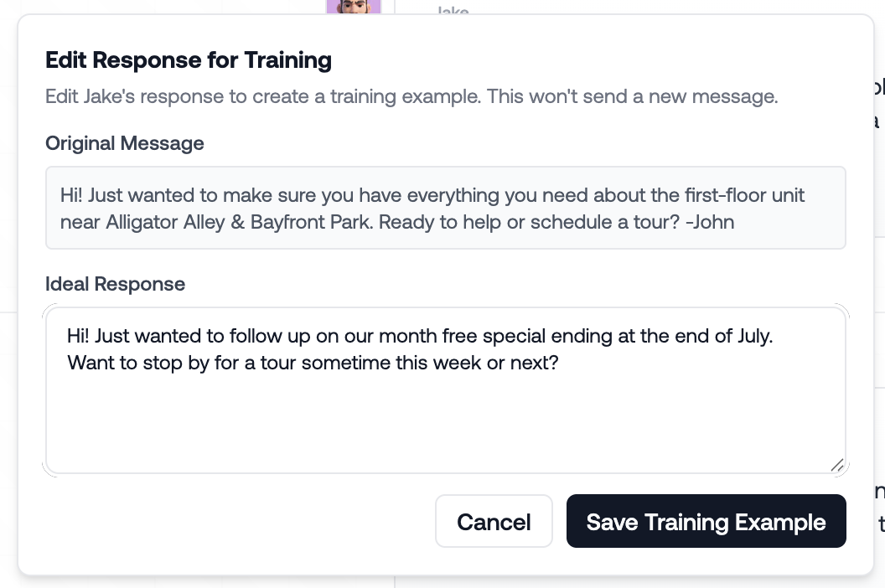This screenshot has width=885, height=588.
Task: Click the 'Original Message' field label
Action: [125, 143]
